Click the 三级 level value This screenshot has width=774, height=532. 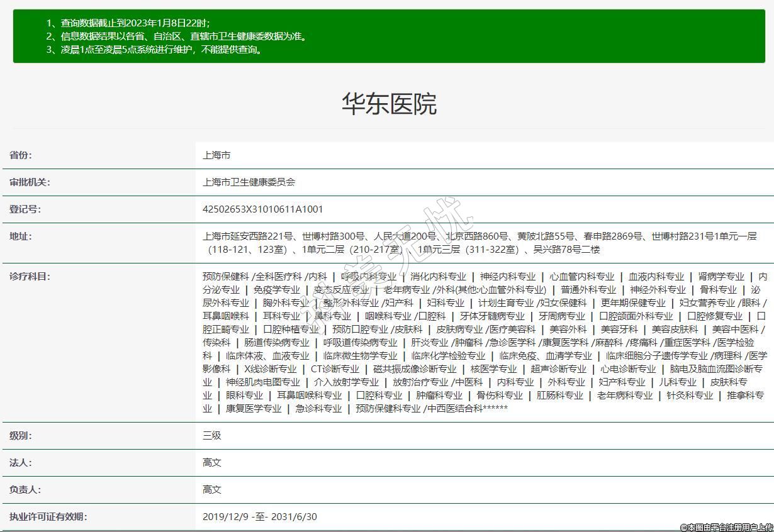pyautogui.click(x=212, y=435)
